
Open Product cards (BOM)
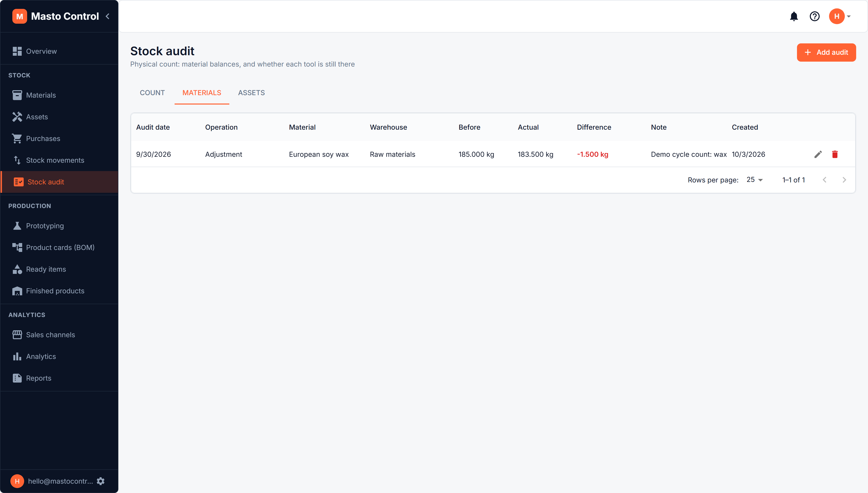pos(59,247)
